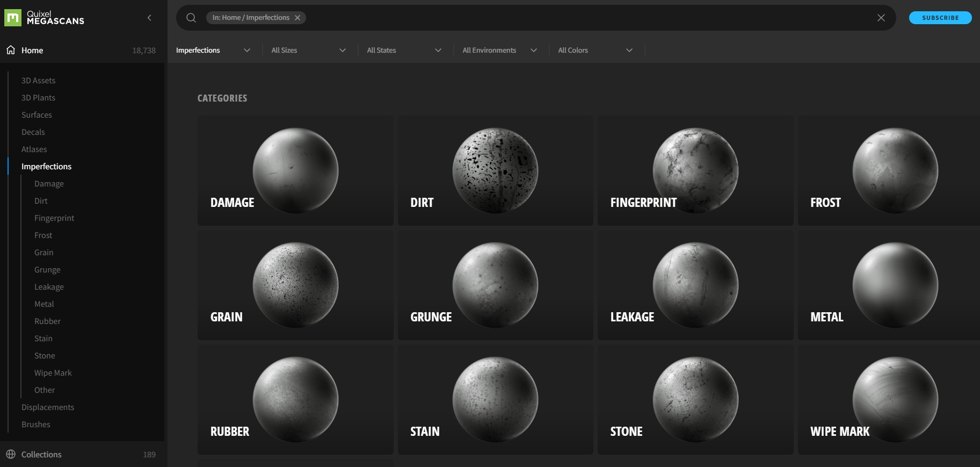Image resolution: width=980 pixels, height=467 pixels.
Task: Click the Home house icon in sidebar
Action: [11, 50]
